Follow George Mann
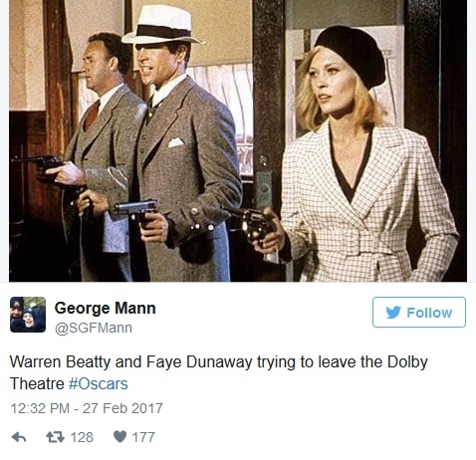The width and height of the screenshot is (476, 460). (x=419, y=313)
